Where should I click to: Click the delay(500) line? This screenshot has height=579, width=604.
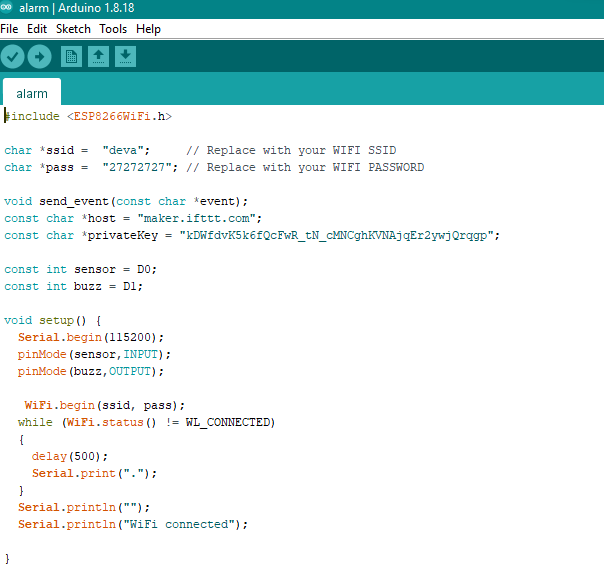(x=70, y=456)
